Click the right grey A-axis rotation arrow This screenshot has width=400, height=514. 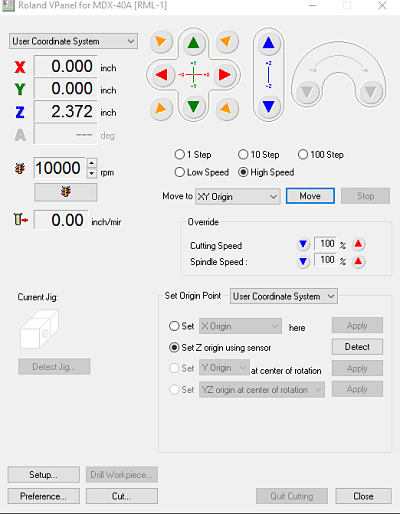(x=371, y=92)
